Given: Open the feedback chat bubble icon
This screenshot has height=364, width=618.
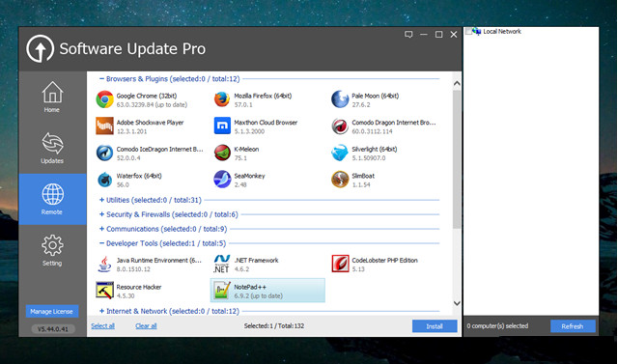Looking at the screenshot, I should (408, 35).
